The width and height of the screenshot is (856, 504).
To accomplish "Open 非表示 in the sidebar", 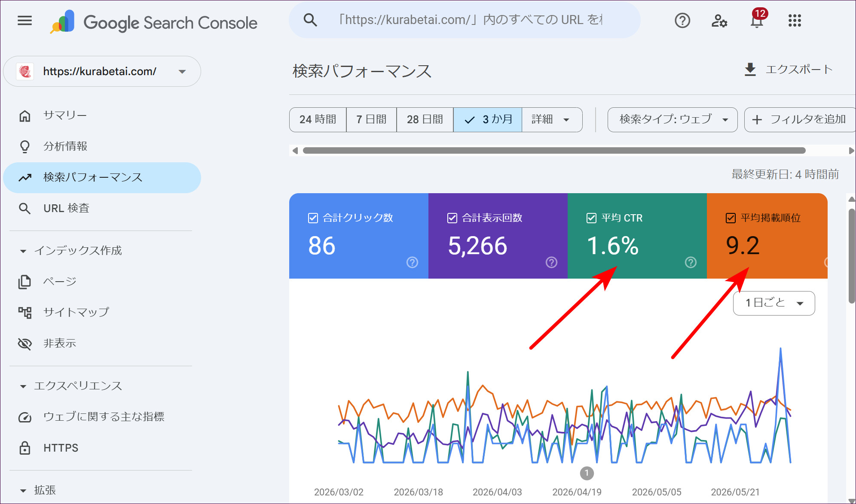I will click(x=102, y=343).
